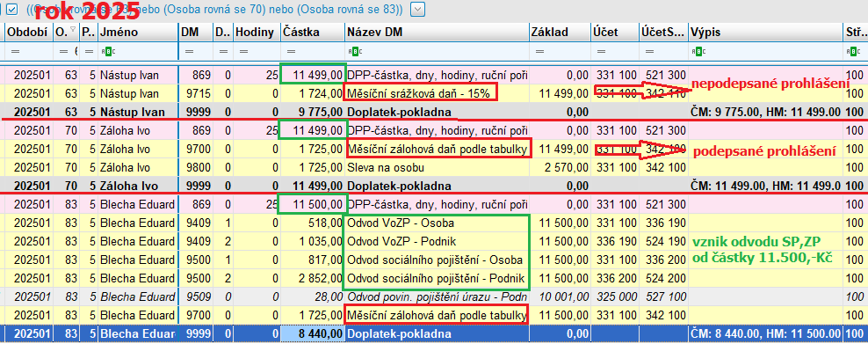Select amount cell 518,00

(x=312, y=223)
